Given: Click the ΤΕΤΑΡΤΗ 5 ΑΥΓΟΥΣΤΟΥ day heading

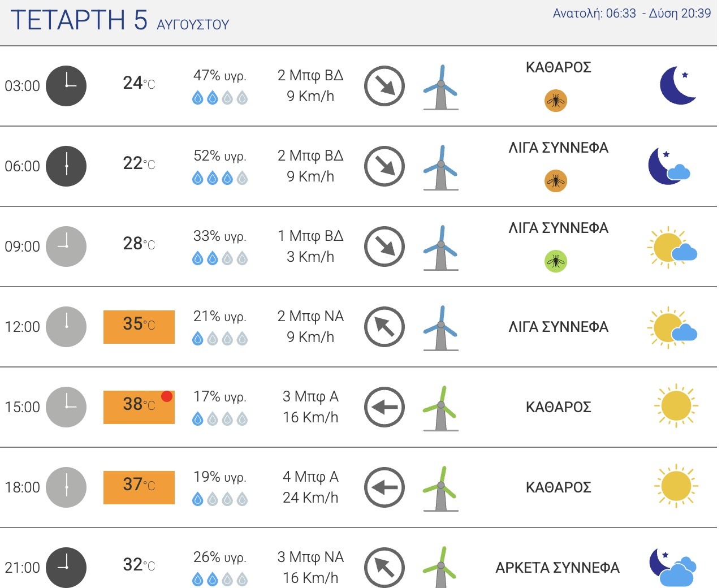Looking at the screenshot, I should (120, 20).
